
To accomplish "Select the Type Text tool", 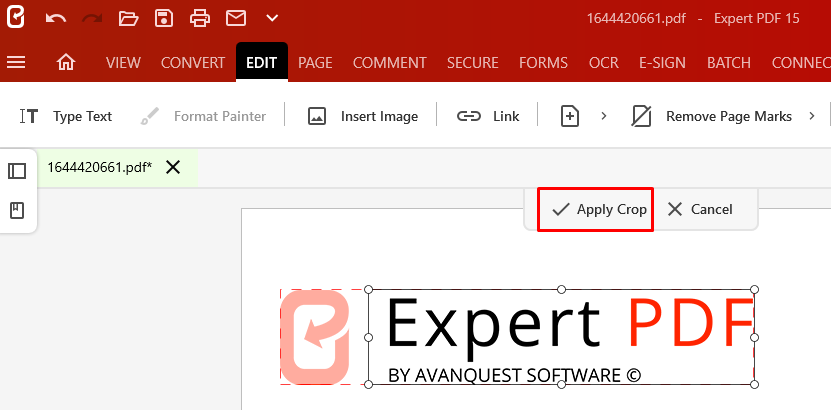I will click(66, 116).
